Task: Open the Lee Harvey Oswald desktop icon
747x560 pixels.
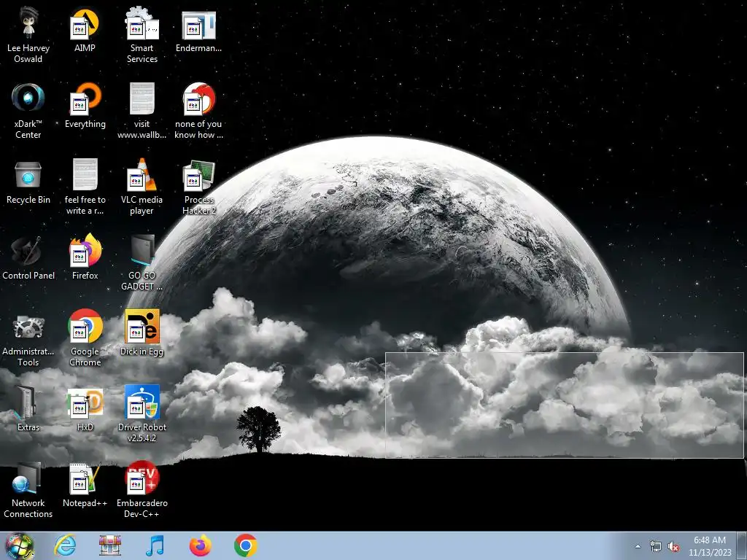Action: [x=28, y=35]
